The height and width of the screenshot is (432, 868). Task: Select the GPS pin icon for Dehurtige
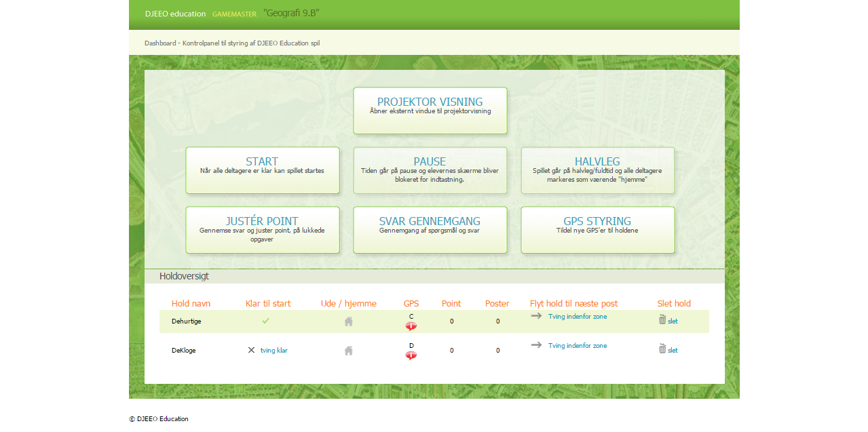pyautogui.click(x=411, y=326)
